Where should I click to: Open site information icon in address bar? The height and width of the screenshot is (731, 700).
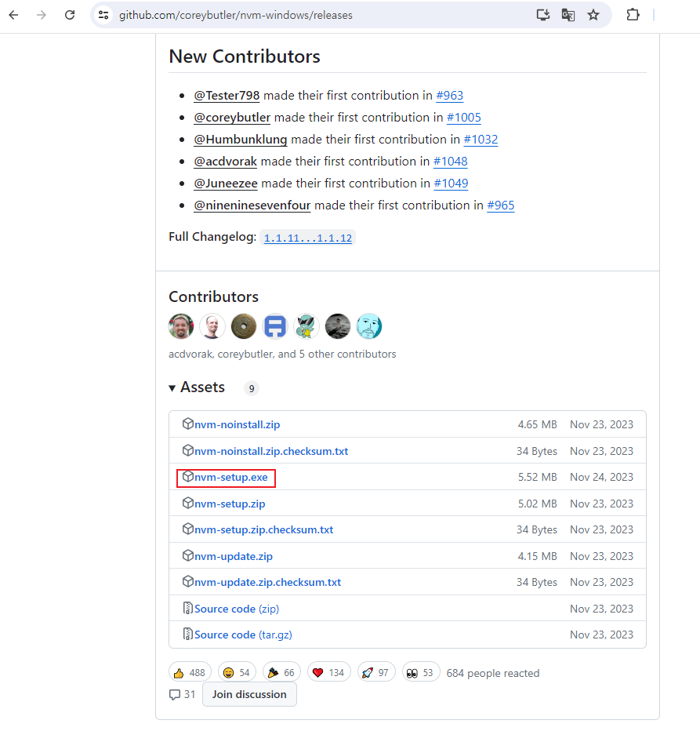103,15
